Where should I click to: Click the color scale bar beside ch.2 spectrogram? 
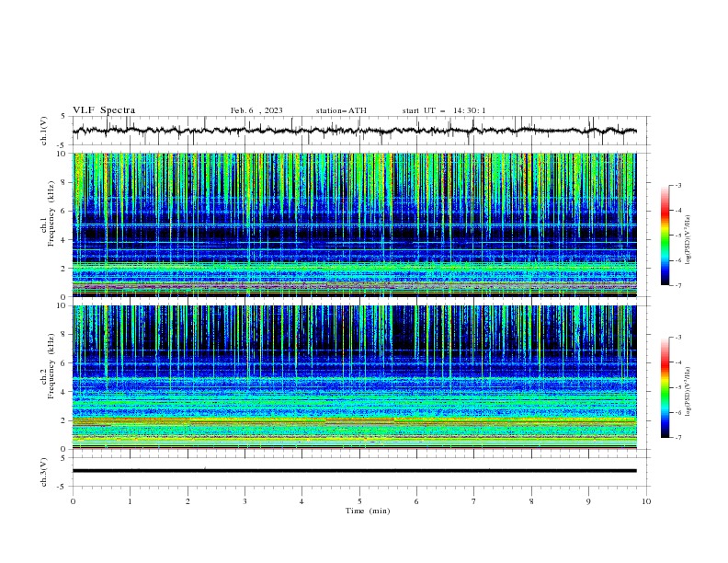665,387
